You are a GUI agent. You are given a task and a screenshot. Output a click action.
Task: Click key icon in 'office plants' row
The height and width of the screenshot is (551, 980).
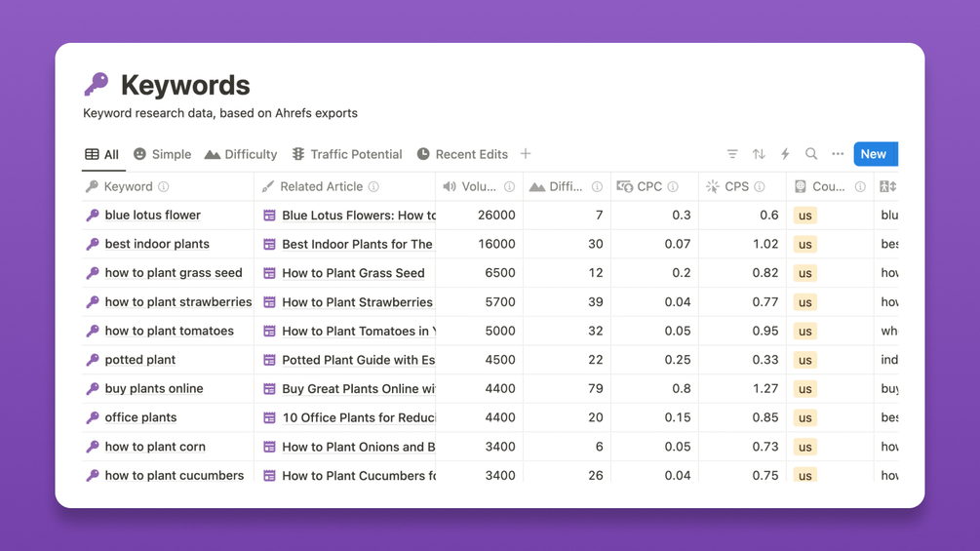pos(93,417)
